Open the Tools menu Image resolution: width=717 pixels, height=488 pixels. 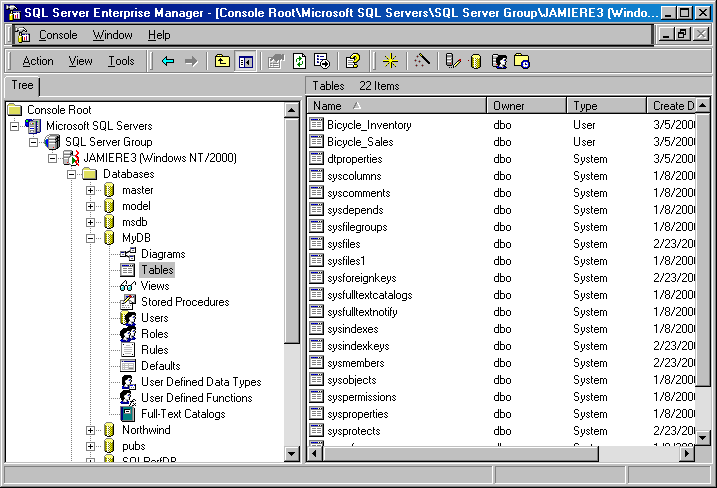pos(121,61)
